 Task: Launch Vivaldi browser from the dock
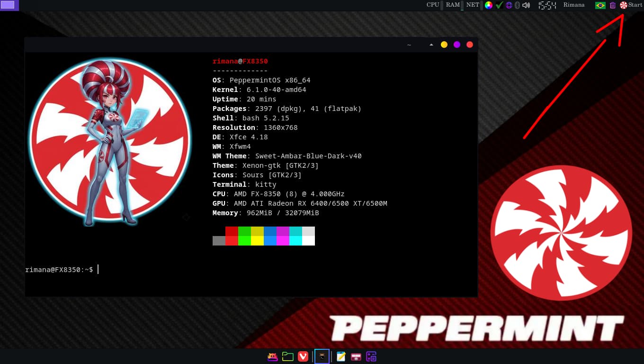(x=303, y=356)
